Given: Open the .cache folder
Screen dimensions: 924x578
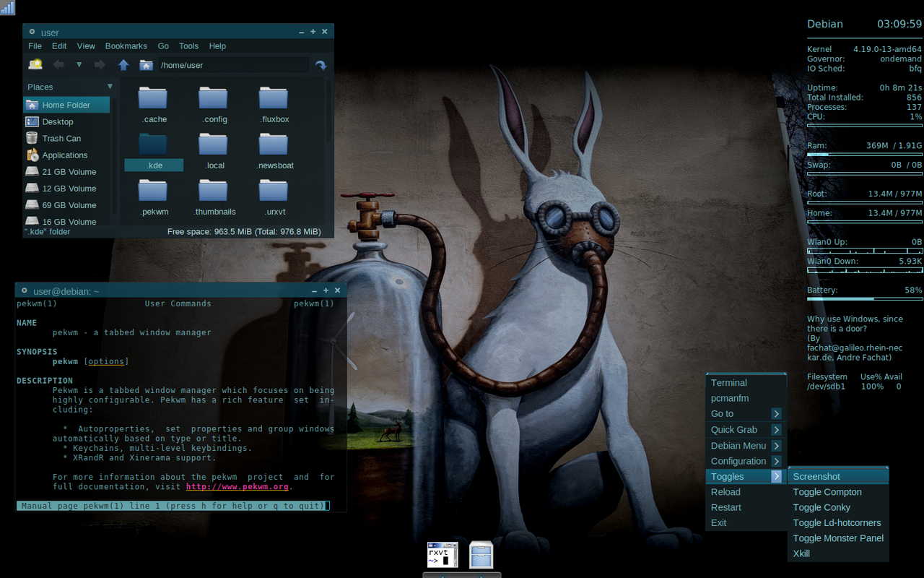Looking at the screenshot, I should [x=154, y=105].
